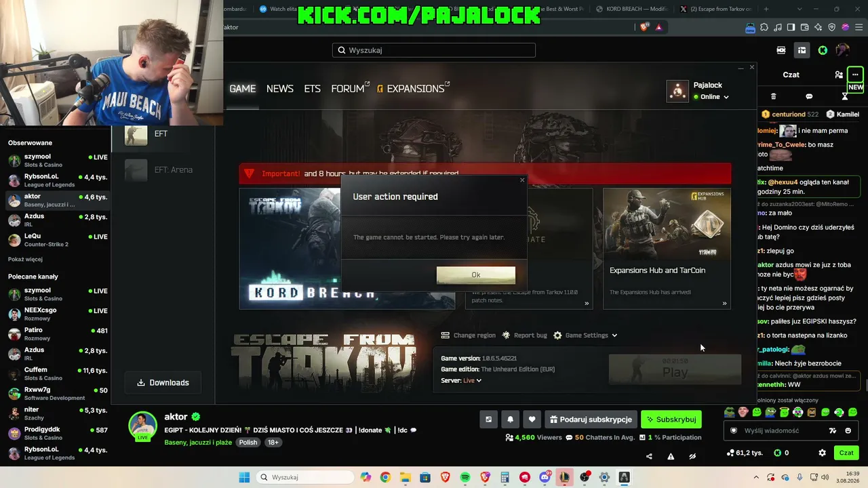Image resolution: width=868 pixels, height=488 pixels.
Task: Send message with the Czat button
Action: [847, 453]
